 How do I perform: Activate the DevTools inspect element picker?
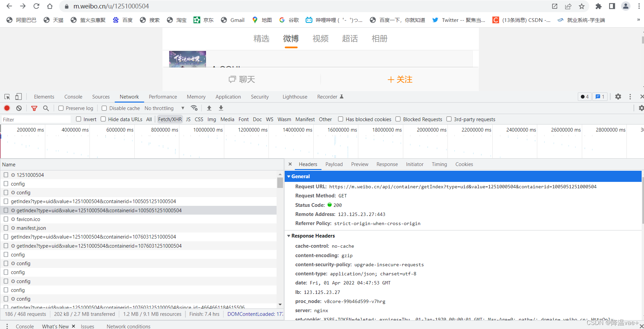click(x=7, y=97)
